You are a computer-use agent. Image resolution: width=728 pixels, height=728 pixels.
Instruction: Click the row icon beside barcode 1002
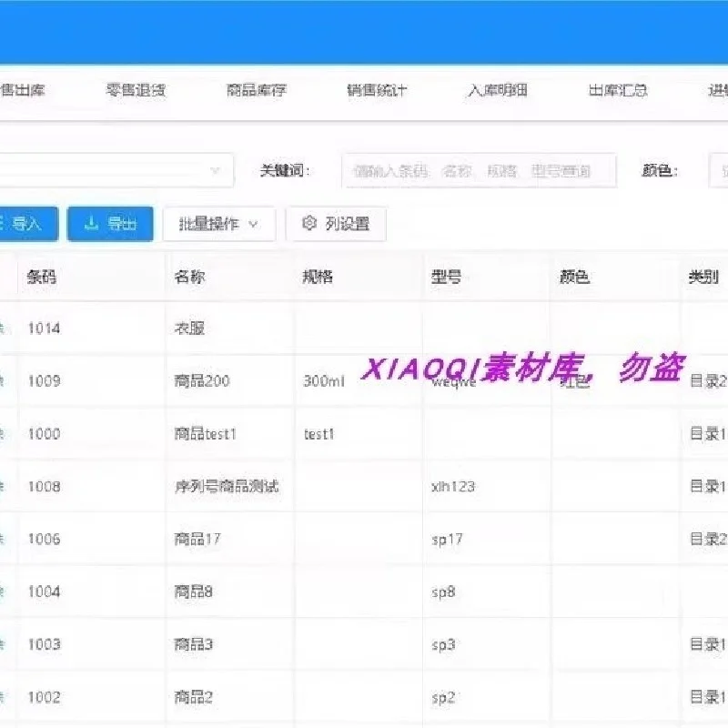point(3,697)
